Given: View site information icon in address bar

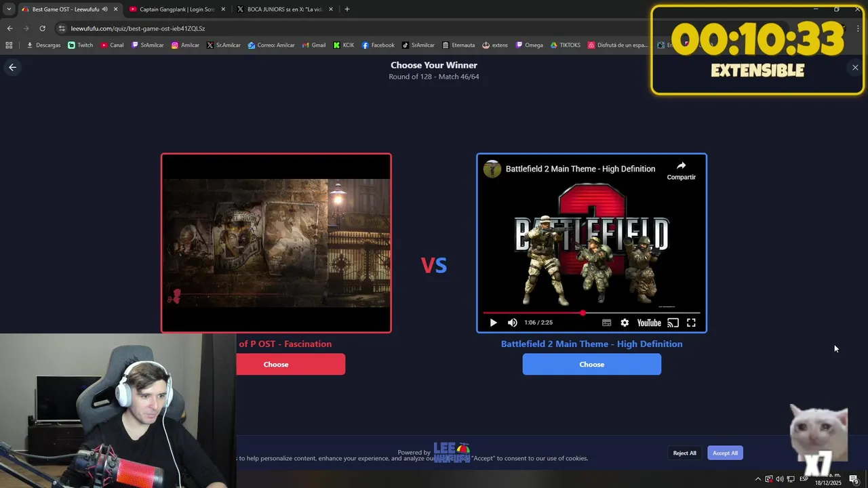Looking at the screenshot, I should pyautogui.click(x=62, y=28).
